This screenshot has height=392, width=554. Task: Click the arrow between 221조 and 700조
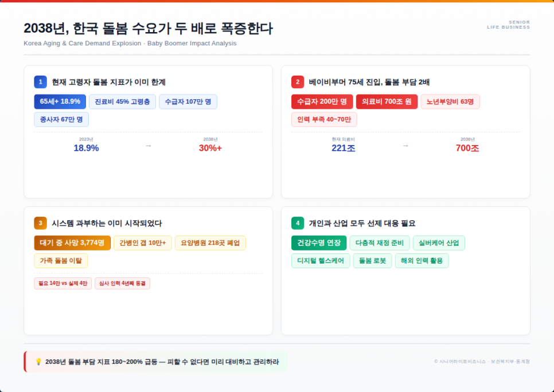point(405,146)
